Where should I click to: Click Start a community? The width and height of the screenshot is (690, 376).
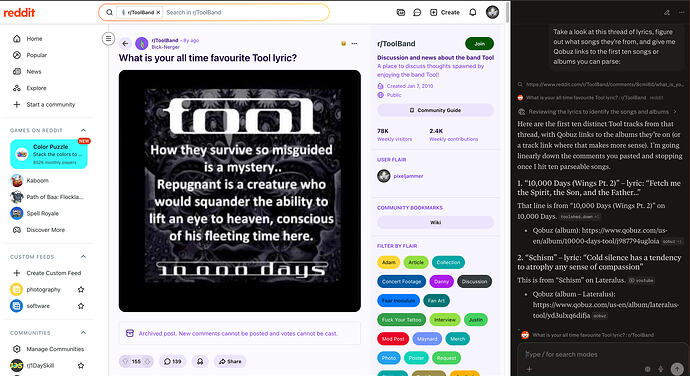click(44, 104)
